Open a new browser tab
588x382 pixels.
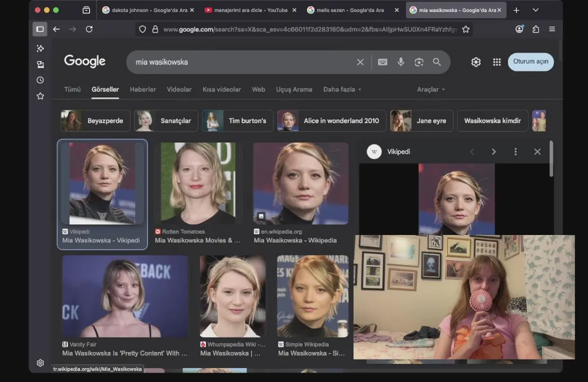coord(516,10)
